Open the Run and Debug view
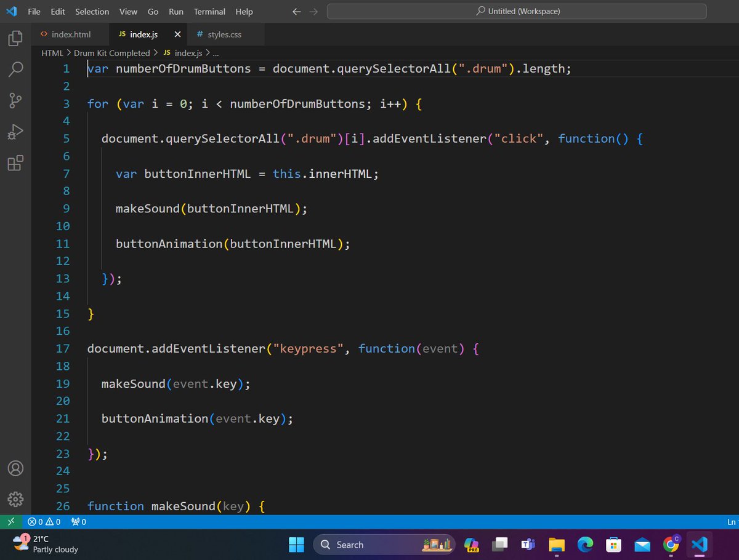This screenshot has height=560, width=739. pos(15,131)
